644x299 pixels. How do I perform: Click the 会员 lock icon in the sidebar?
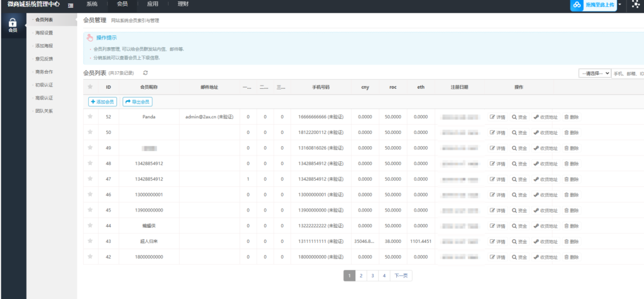[x=13, y=24]
